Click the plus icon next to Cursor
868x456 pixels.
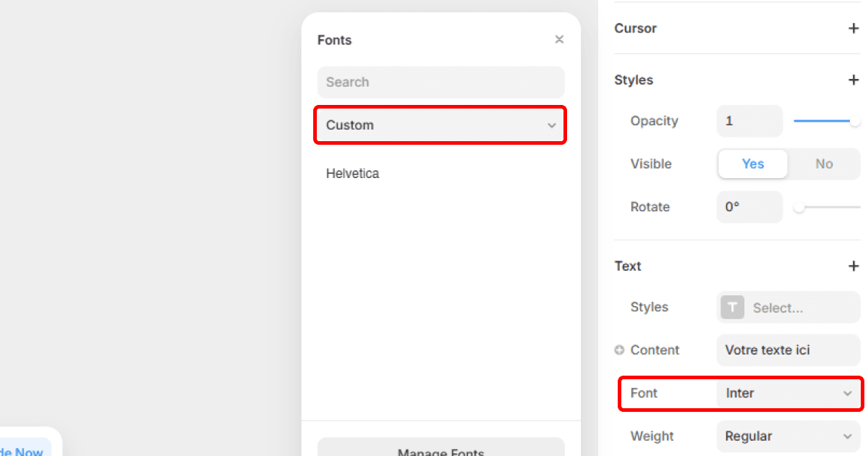tap(854, 28)
